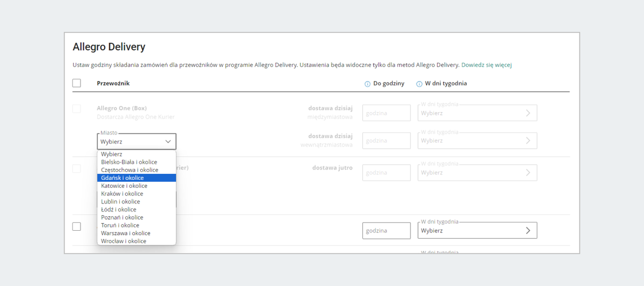Select Kraków i okolice

pos(136,194)
